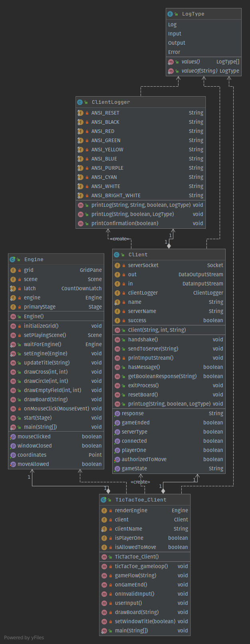250x644 pixels.
Task: Click the method icon beside waitForEngine()
Action: pos(13,345)
